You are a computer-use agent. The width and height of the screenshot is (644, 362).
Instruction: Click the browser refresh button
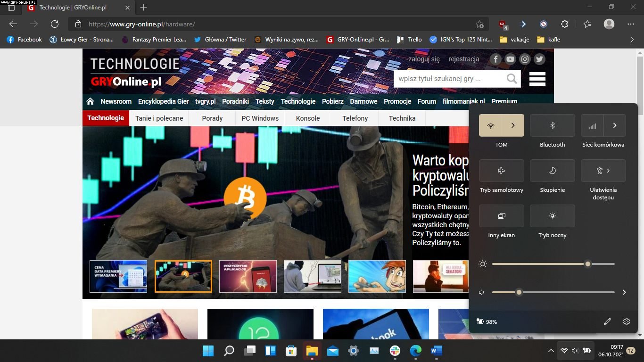click(x=55, y=24)
